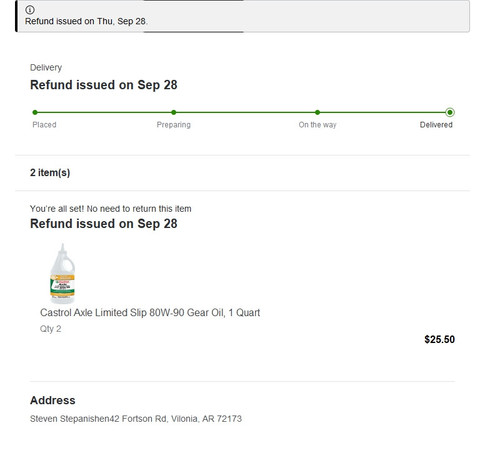Click the No need to return this item message
This screenshot has height=466, width=500.
(111, 209)
